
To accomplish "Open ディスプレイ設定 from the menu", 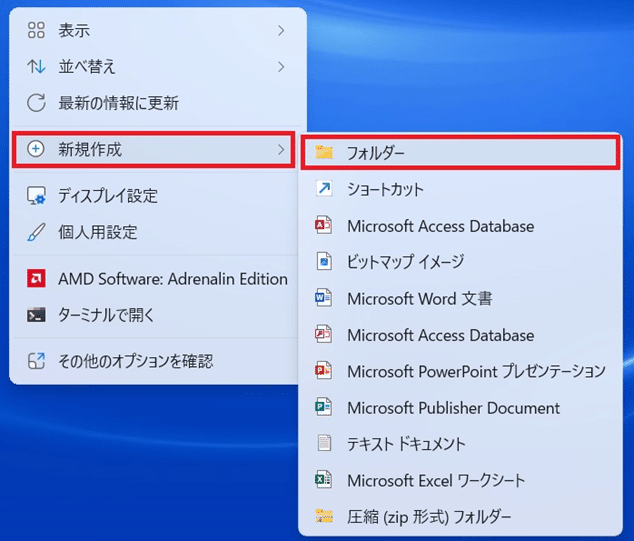I will tap(156, 196).
